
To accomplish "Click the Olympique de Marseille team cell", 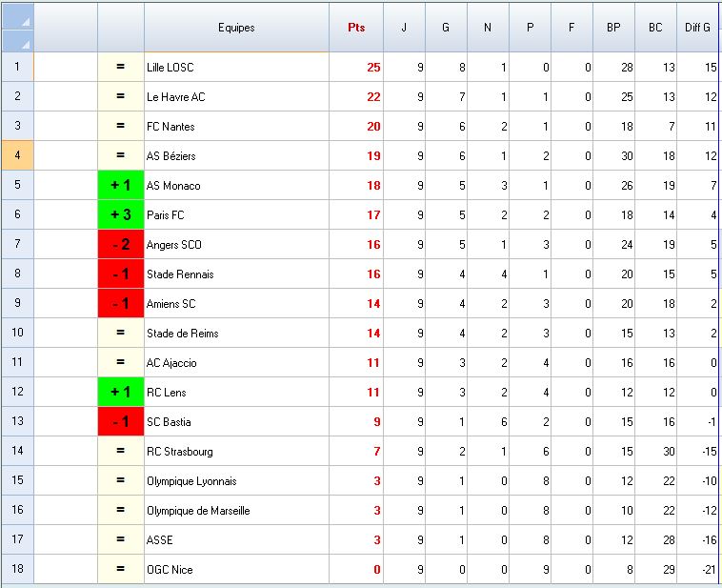I will [x=236, y=511].
